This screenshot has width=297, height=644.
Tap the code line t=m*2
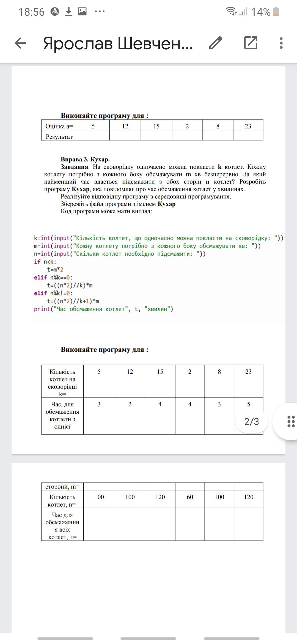(x=55, y=269)
